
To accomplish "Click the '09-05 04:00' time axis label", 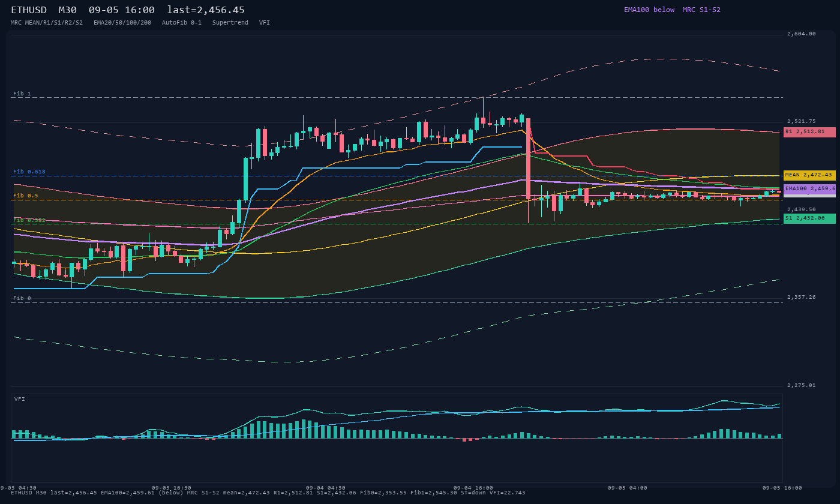I will pos(628,488).
